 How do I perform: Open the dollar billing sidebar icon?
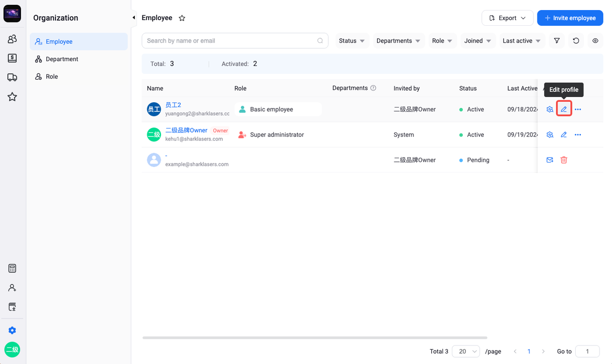12,58
